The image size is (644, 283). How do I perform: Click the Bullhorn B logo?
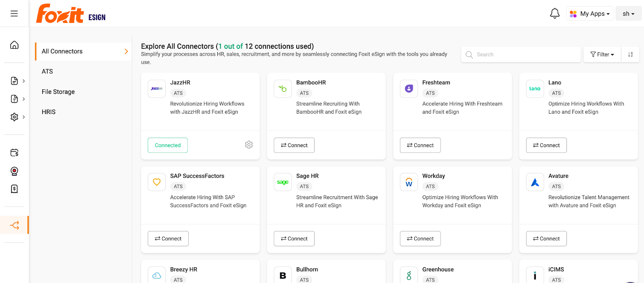coord(283,275)
